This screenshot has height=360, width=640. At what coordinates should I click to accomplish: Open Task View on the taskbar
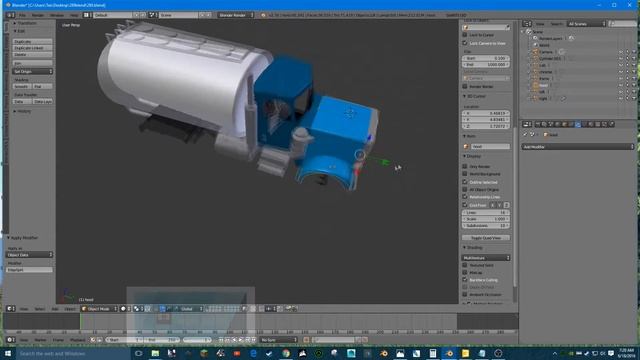point(138,353)
